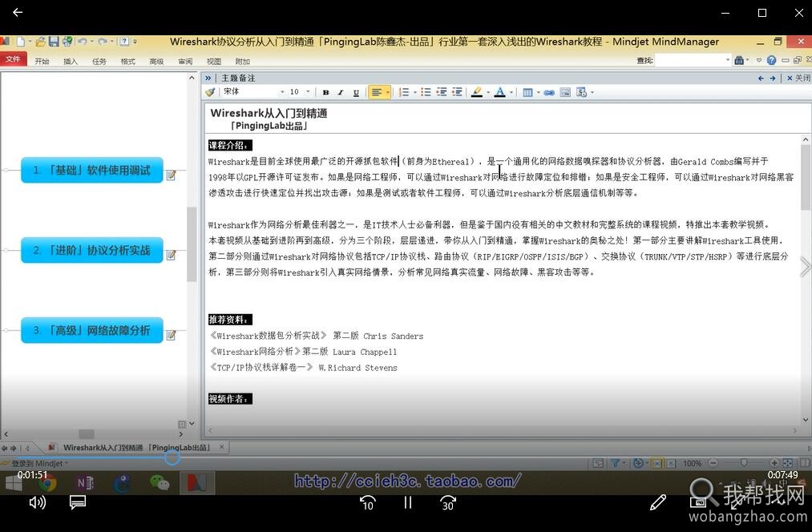The image size is (812, 532).
Task: Click the insert table icon in notes toolbar
Action: coord(527,93)
